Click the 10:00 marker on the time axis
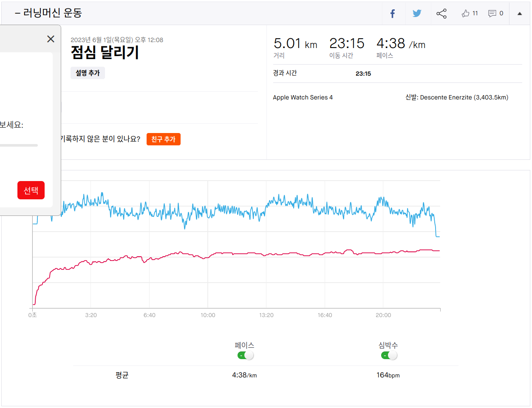Screen dimensions: 532x408 click(x=208, y=315)
